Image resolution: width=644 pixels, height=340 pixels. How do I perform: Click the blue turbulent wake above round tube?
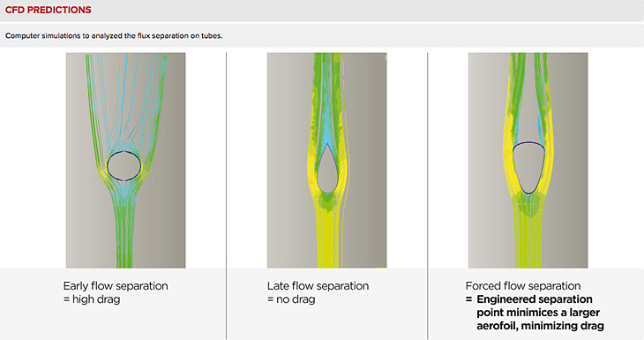[124, 102]
